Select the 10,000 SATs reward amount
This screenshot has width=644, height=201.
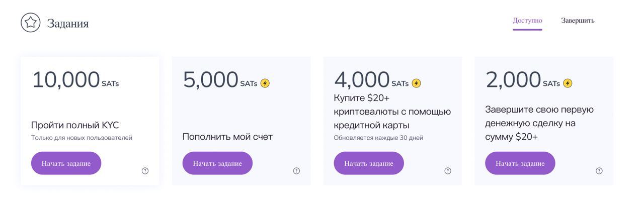[66, 80]
